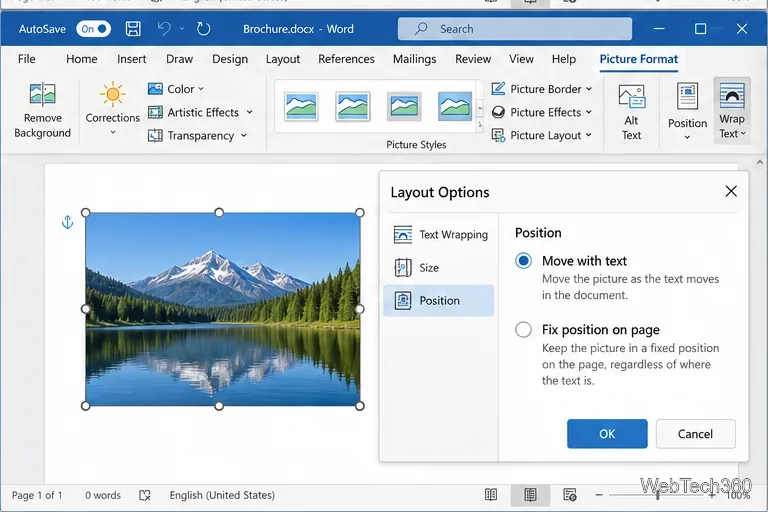Click the Picture Layout icon
The height and width of the screenshot is (512, 768).
[x=498, y=135]
